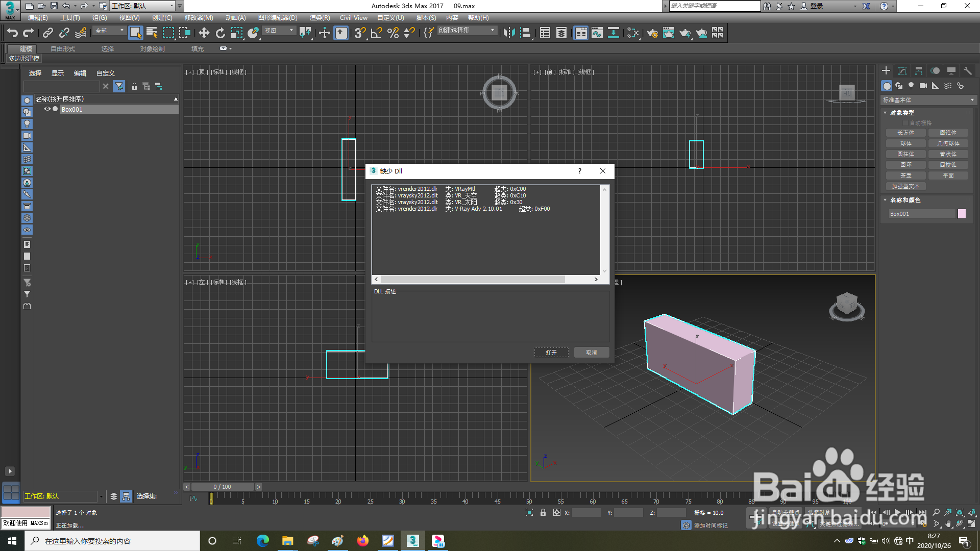Open Select by Name dialog
Image resolution: width=980 pixels, height=551 pixels.
tap(152, 33)
